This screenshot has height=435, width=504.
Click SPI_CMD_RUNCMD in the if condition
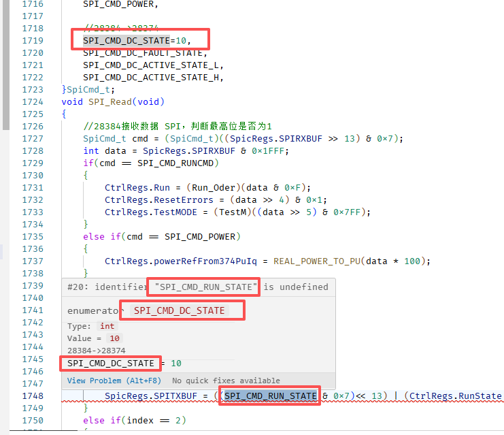click(x=175, y=163)
